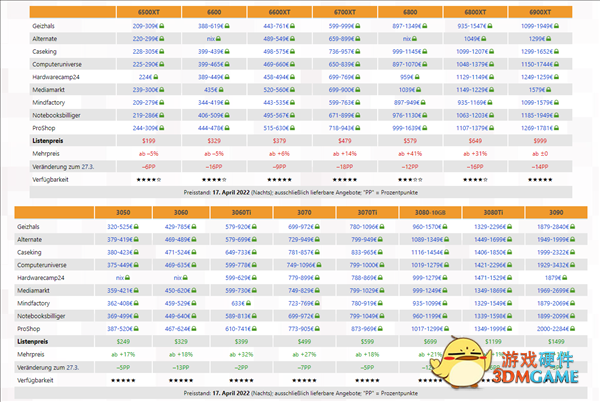This screenshot has height=402, width=600.
Task: Click the lock icon after Mindfactory 6900XT price 1099-1579€
Action: 556,103
